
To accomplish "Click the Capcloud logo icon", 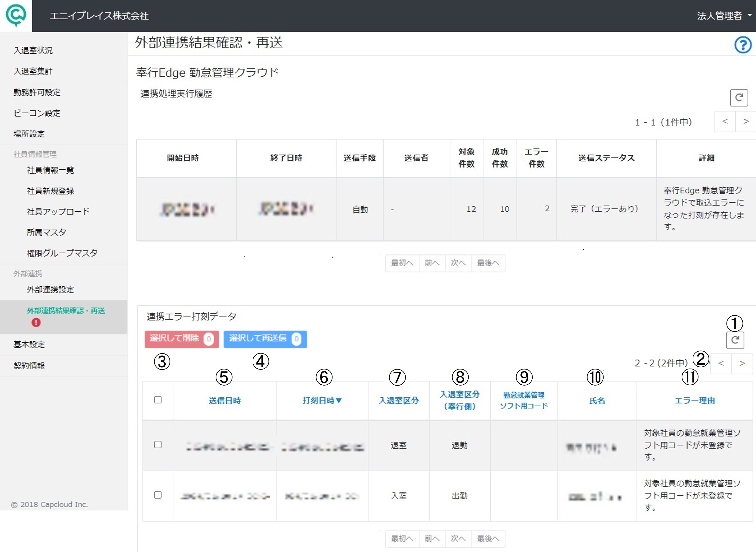I will [16, 15].
